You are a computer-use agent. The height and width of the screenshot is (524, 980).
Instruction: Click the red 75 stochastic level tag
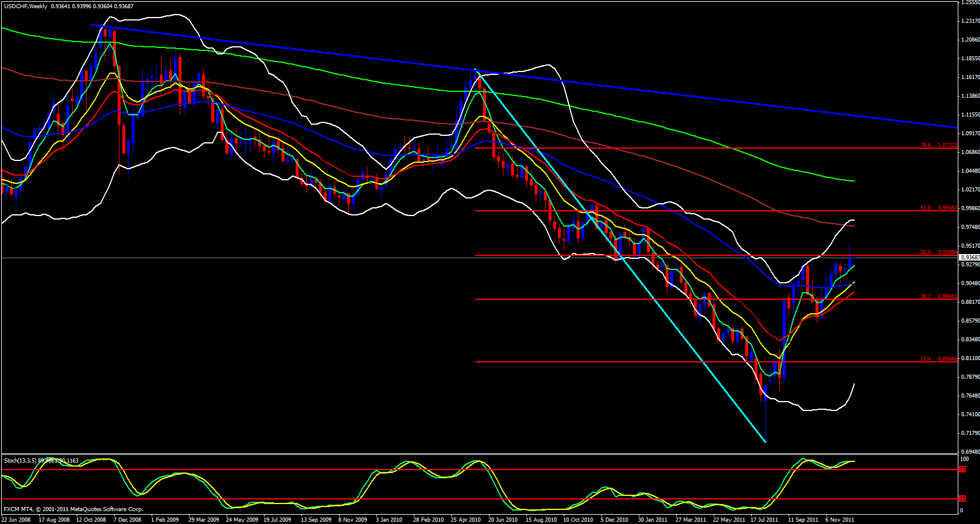pos(962,470)
